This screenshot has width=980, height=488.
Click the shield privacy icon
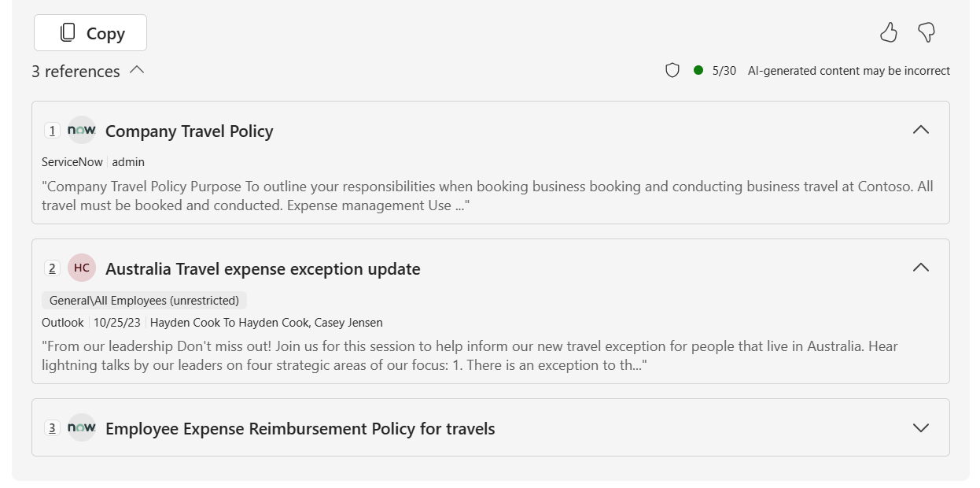point(672,70)
